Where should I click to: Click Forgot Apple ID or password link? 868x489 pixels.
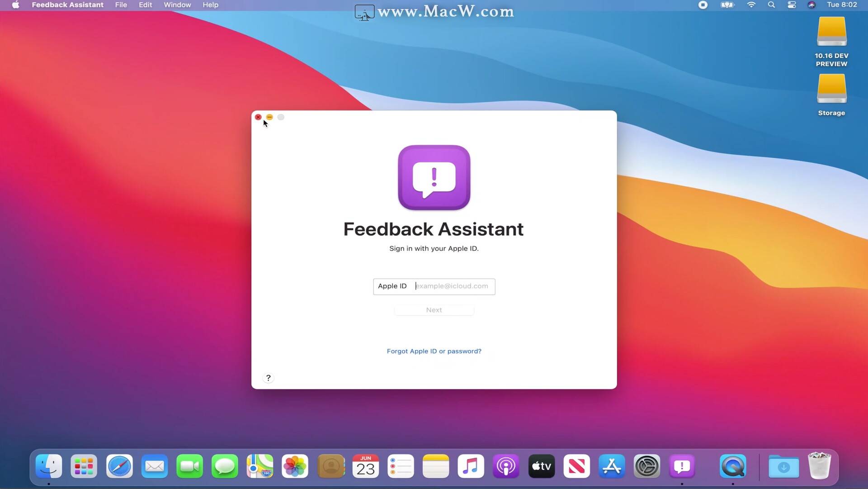coord(434,351)
